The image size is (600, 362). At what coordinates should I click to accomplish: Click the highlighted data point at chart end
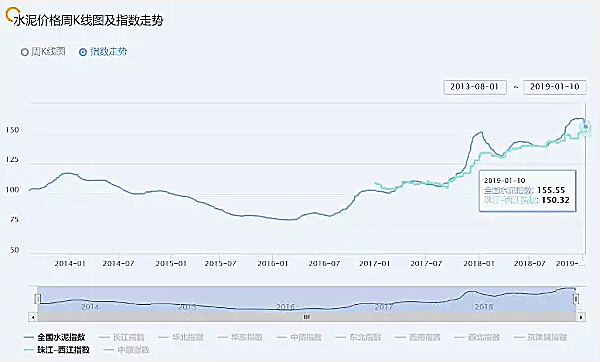click(x=585, y=127)
